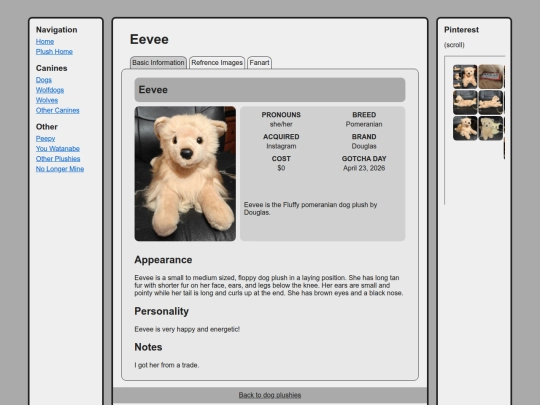
Task: Click the Eevee gray banner heading
Action: 153,90
